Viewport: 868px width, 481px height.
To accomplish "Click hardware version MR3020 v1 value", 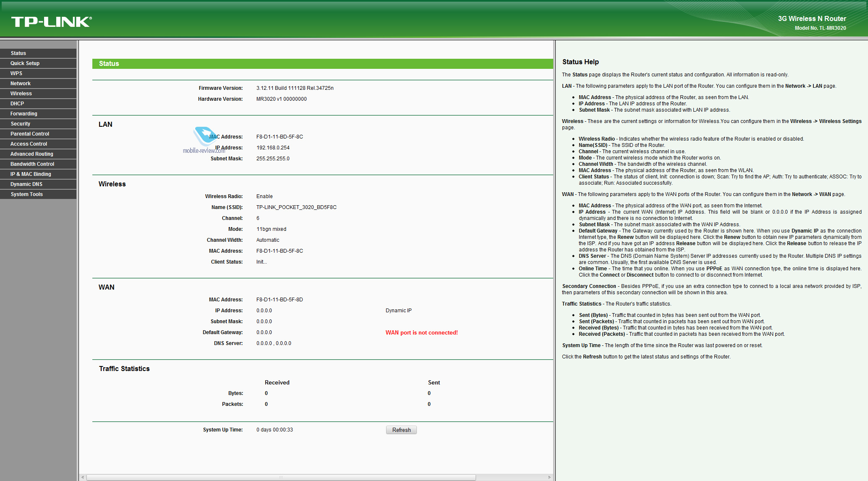I will [281, 99].
